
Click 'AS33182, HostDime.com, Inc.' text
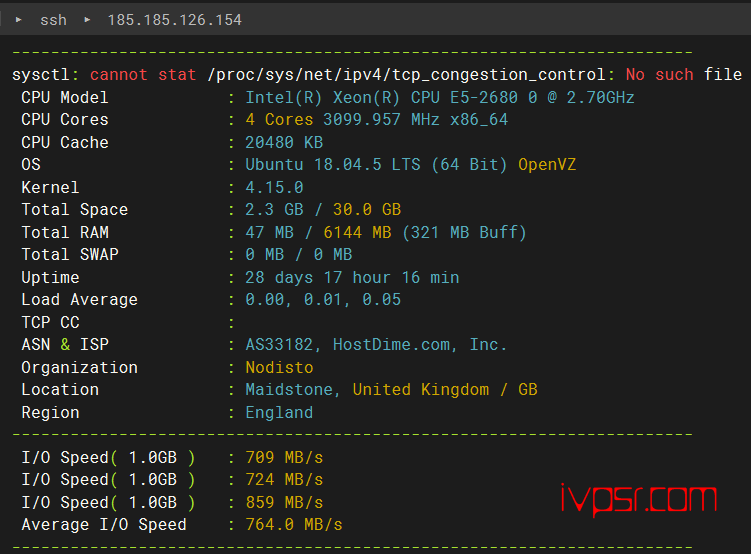[376, 345]
